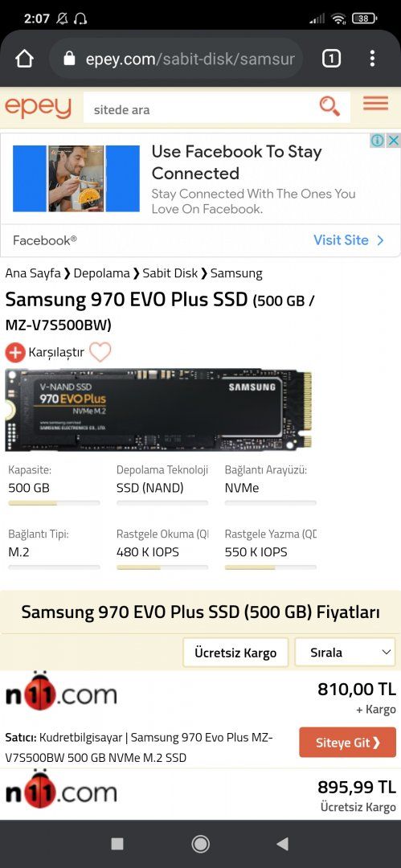
Task: Go to Sabit Disk breadcrumb
Action: tap(170, 273)
